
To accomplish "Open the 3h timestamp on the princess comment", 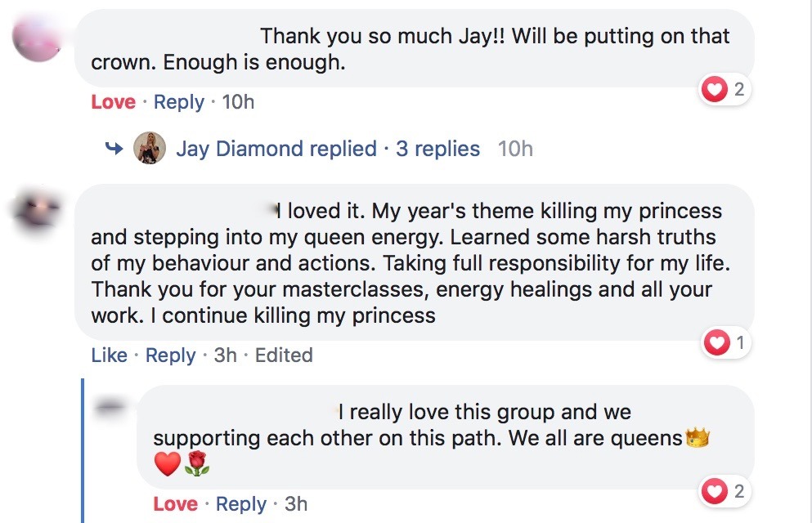I will (x=225, y=355).
